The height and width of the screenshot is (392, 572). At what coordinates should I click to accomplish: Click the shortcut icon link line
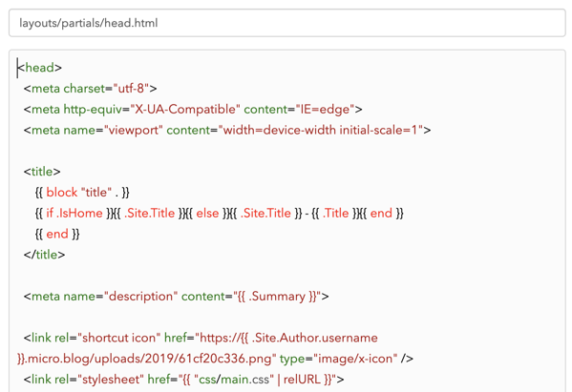(215, 348)
